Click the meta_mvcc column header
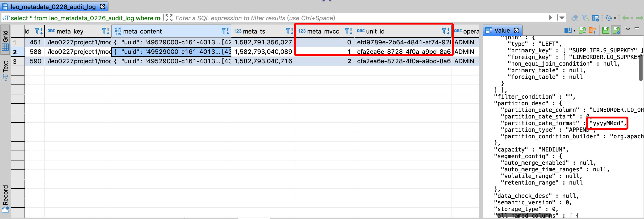This screenshot has width=644, height=219. click(x=323, y=31)
